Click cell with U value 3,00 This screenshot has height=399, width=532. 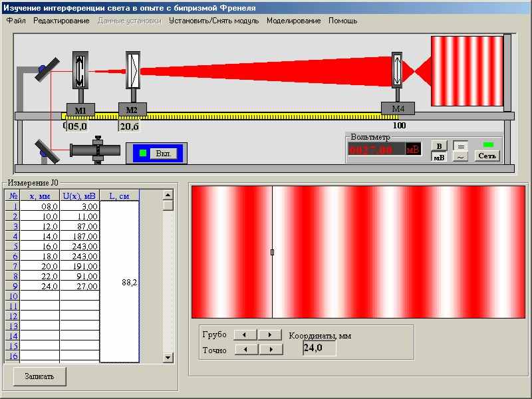(80, 206)
